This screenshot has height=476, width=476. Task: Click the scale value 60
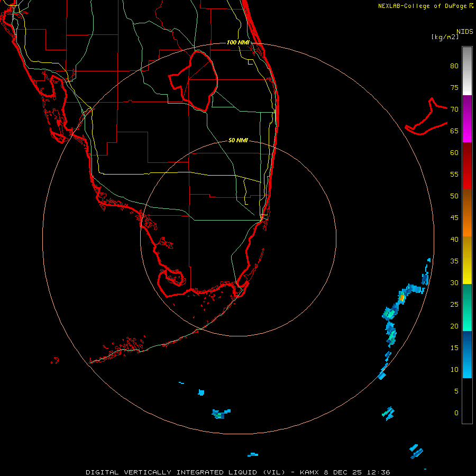click(x=454, y=153)
